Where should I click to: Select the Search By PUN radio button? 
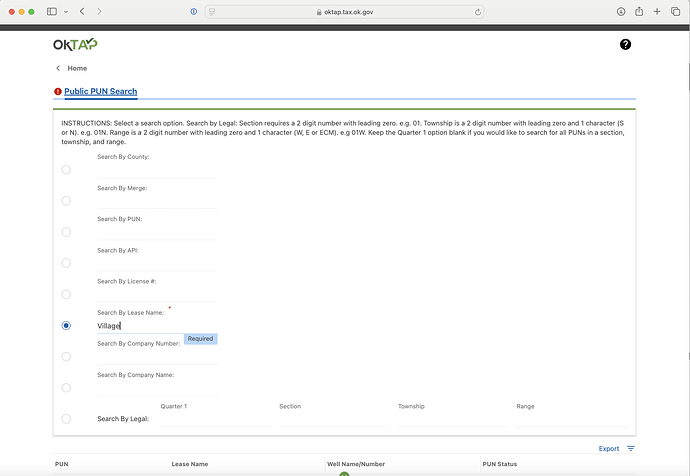(x=66, y=232)
